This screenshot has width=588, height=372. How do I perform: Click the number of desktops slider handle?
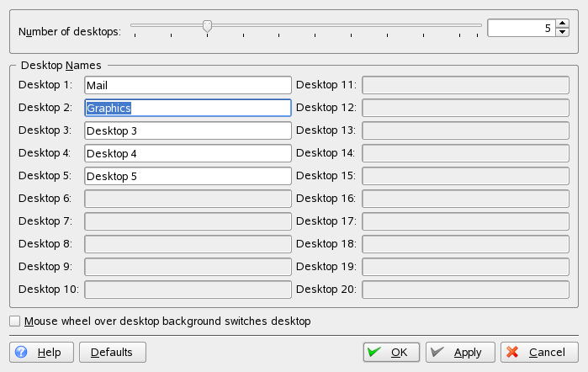pyautogui.click(x=207, y=27)
